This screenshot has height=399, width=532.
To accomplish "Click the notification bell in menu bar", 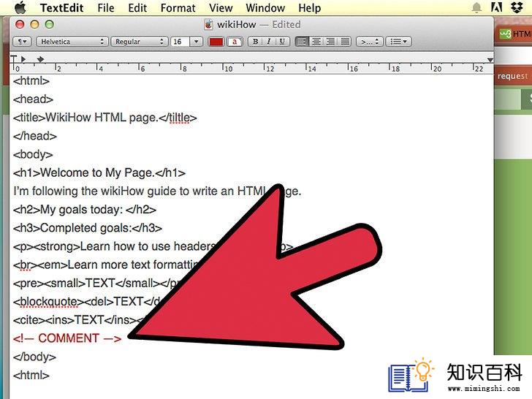I will tap(476, 7).
